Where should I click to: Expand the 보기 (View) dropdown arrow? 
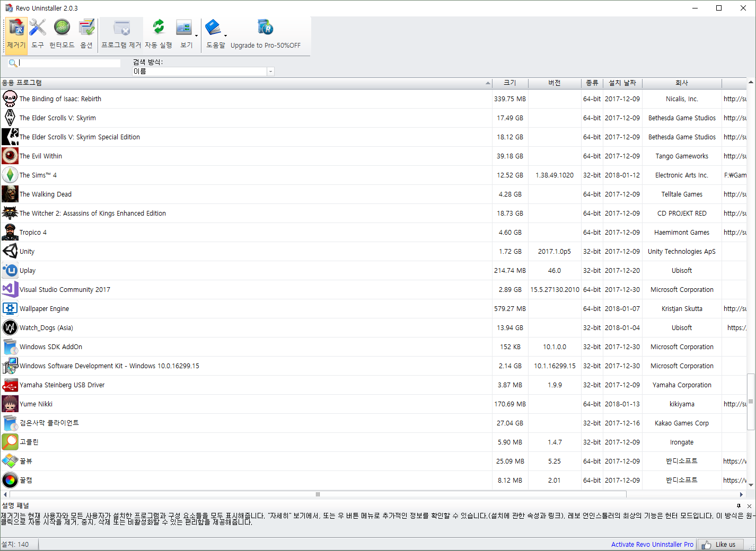click(x=196, y=36)
